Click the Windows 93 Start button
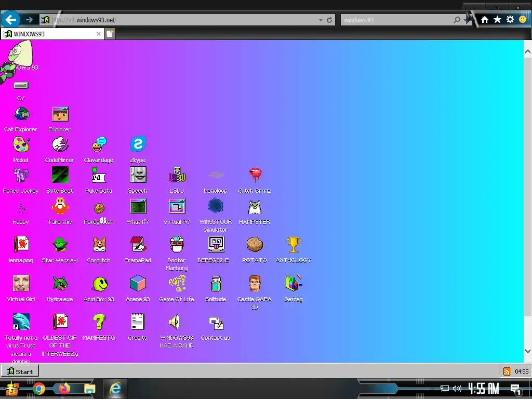The image size is (532, 399). click(20, 371)
